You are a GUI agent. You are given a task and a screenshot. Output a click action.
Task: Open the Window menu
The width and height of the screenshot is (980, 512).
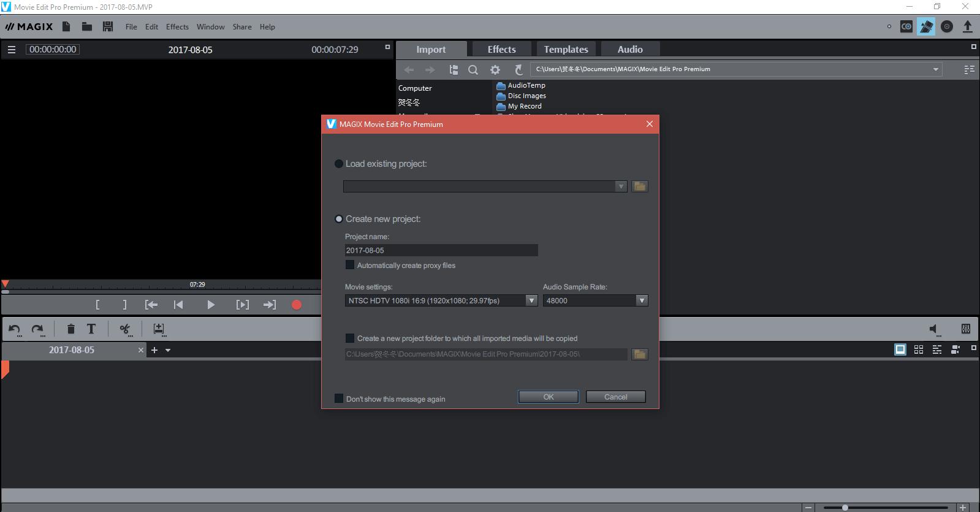[x=210, y=27]
